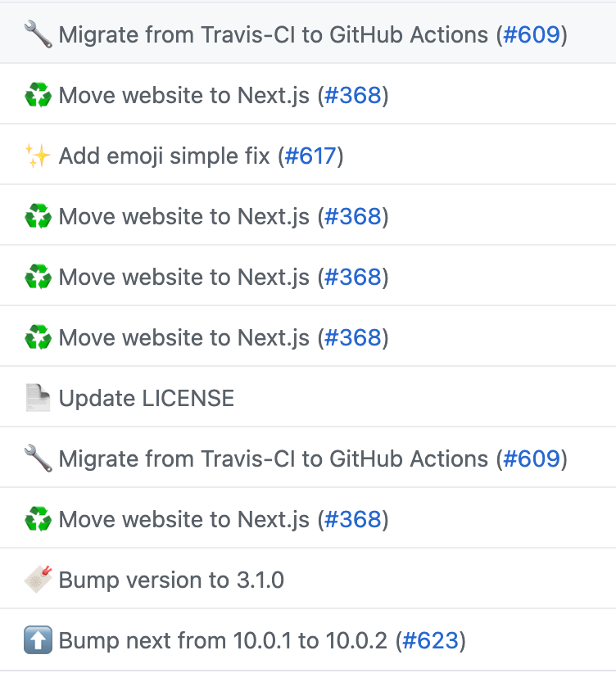Open the Bump version to 3.1.0 commit

[171, 580]
